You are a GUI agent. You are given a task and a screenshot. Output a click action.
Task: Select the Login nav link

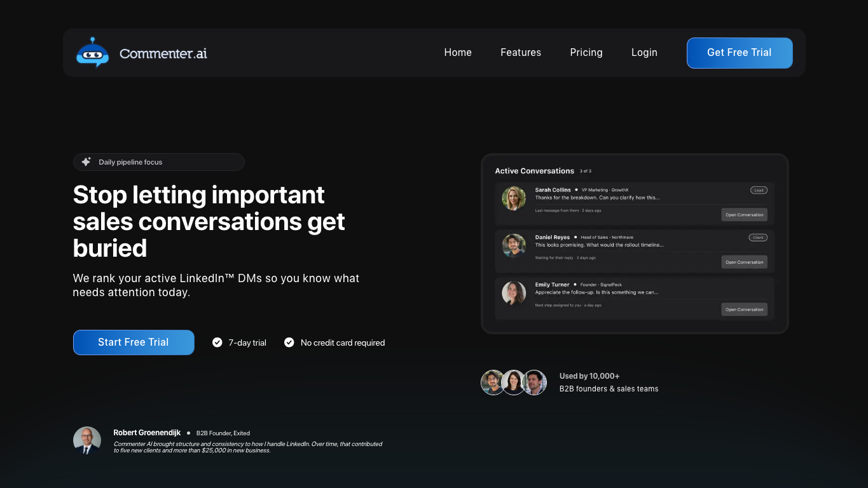[x=644, y=53]
